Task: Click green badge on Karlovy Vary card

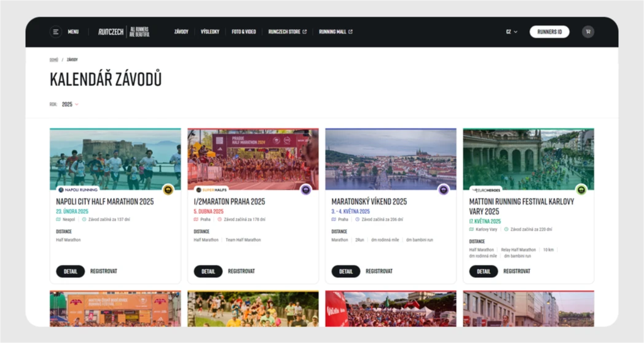Action: click(x=581, y=190)
